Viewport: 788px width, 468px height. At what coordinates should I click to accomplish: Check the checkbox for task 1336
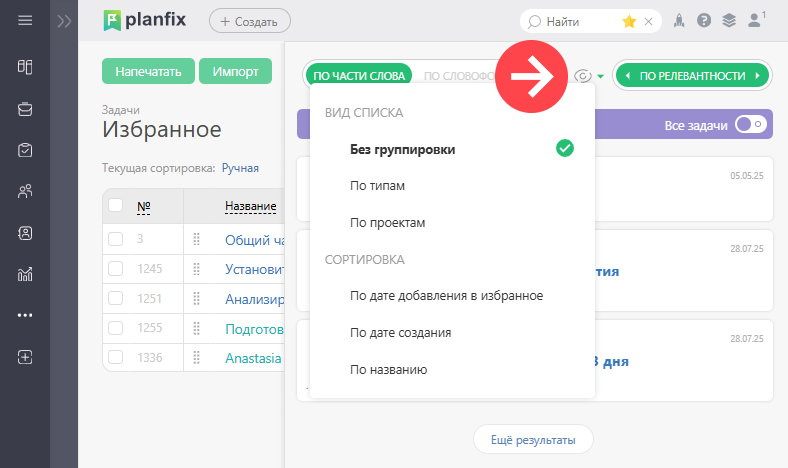pos(116,357)
